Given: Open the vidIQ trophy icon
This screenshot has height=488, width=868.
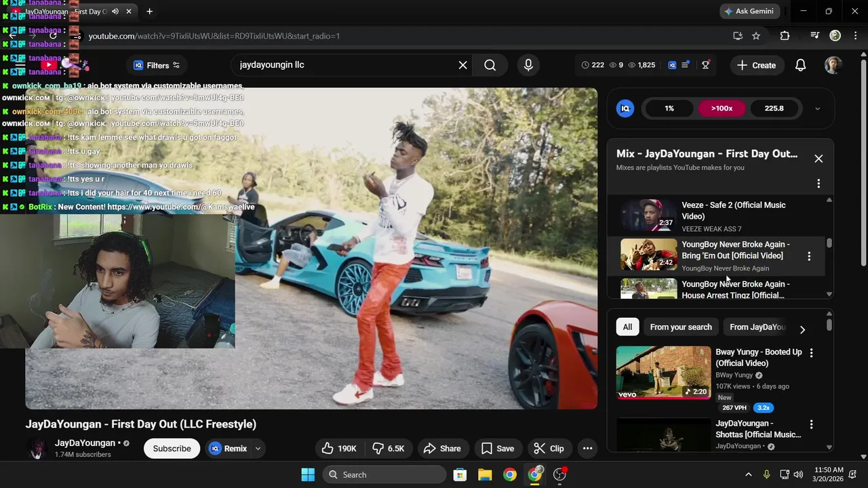Looking at the screenshot, I should [705, 65].
